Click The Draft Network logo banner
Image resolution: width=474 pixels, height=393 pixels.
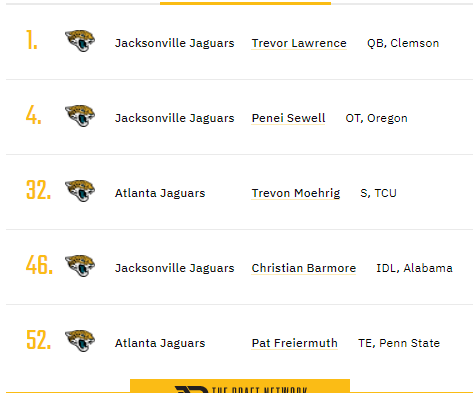click(240, 386)
